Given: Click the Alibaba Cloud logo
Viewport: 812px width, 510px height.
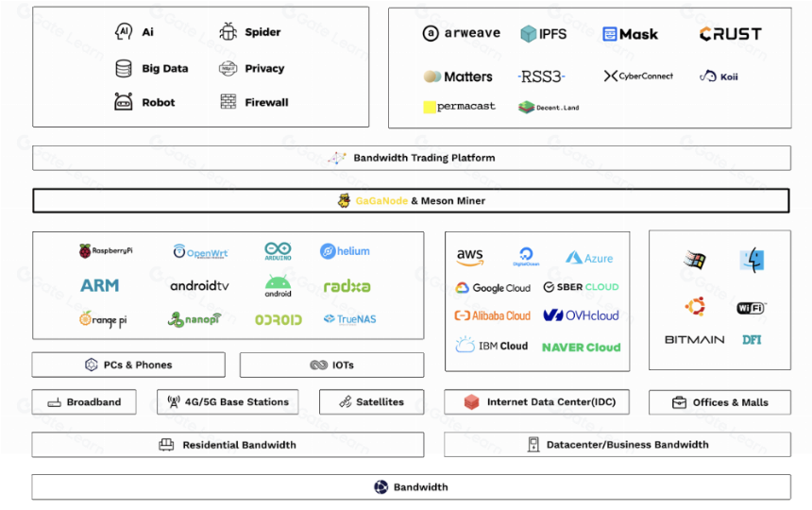Looking at the screenshot, I should [x=492, y=315].
